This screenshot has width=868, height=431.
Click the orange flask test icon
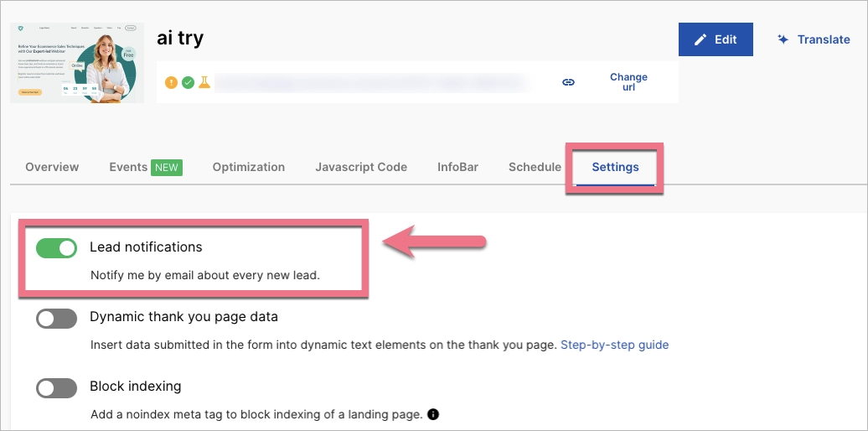pyautogui.click(x=204, y=82)
